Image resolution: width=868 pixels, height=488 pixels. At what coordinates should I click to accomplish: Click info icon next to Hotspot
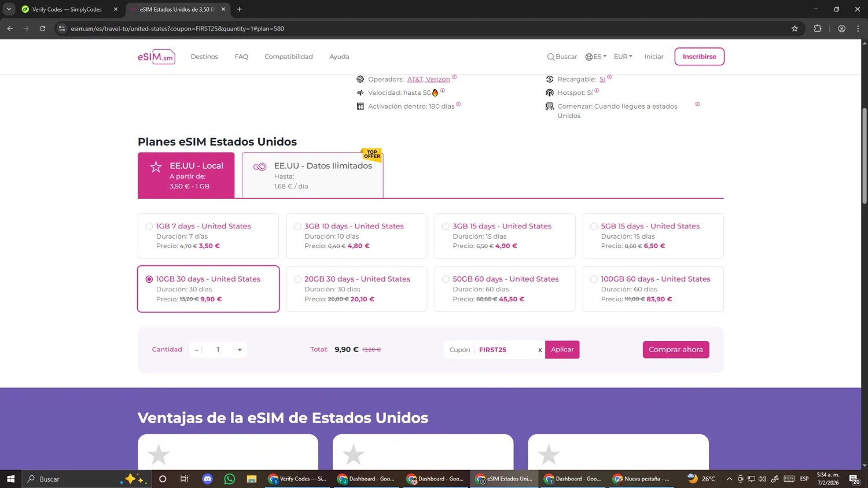click(597, 90)
